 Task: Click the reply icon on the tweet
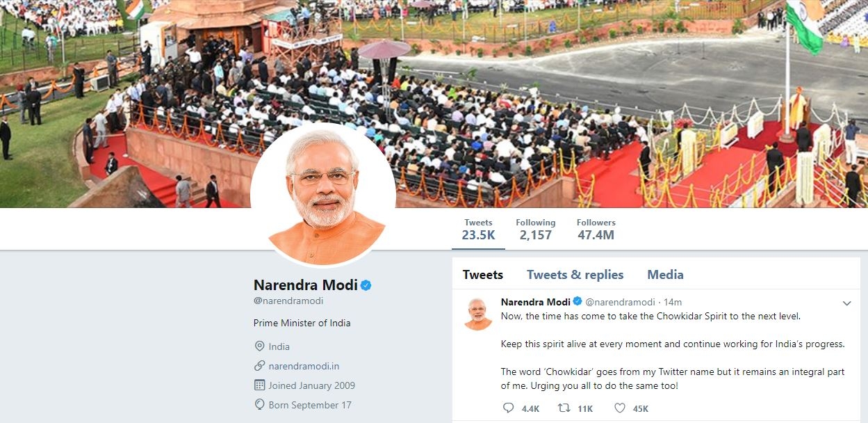click(508, 408)
